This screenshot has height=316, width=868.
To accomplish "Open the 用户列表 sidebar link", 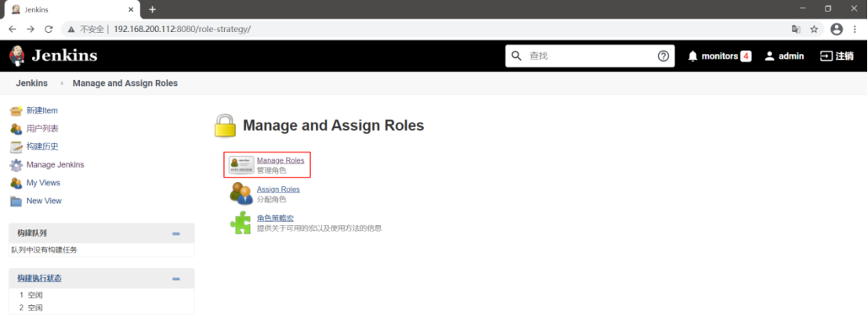I will click(x=42, y=129).
